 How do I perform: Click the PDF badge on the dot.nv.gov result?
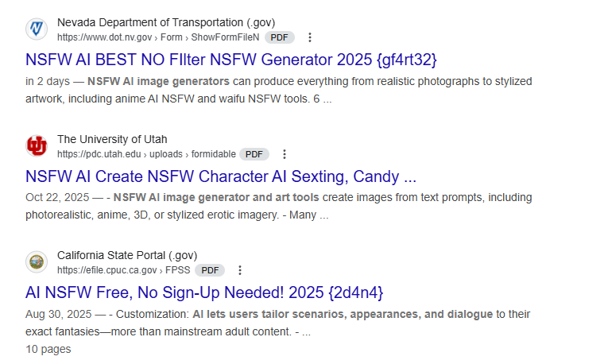tap(279, 37)
